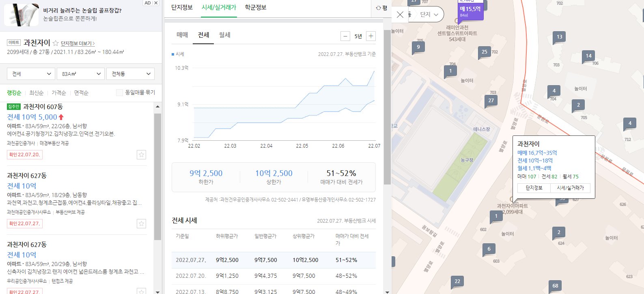Select map marker 2 near 705
This screenshot has width=644, height=294.
[578, 105]
